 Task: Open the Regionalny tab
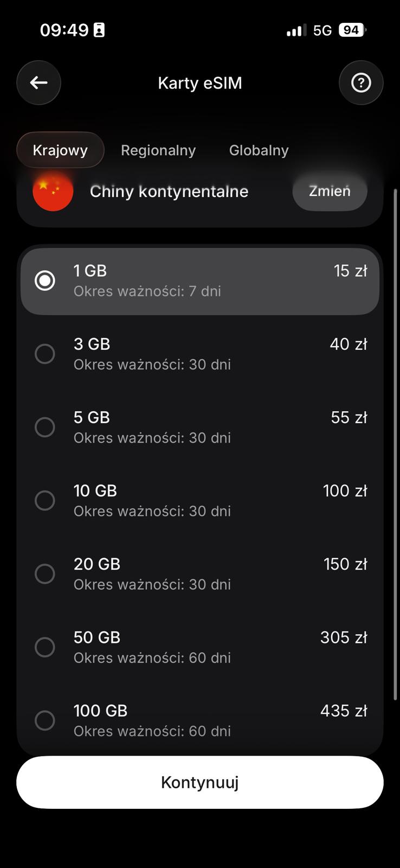pos(158,150)
